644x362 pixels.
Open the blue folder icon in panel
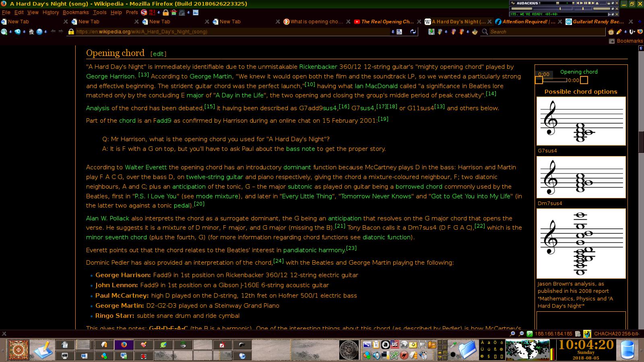(x=467, y=350)
